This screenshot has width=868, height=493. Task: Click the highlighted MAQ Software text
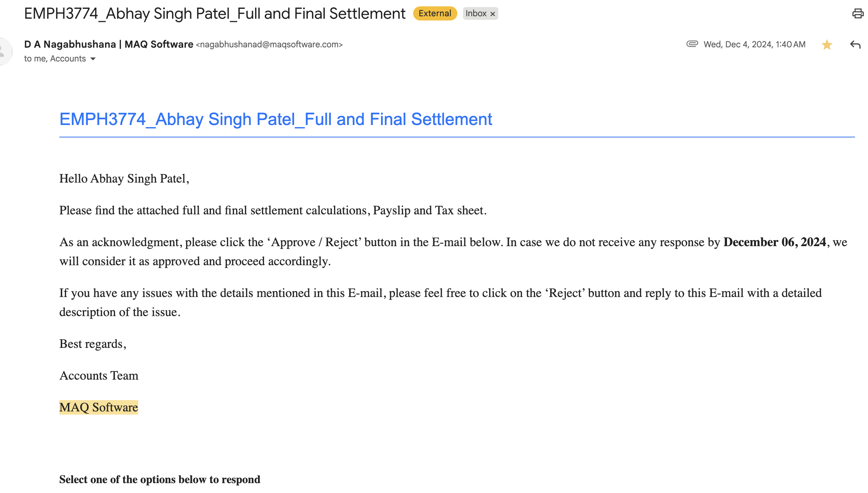tap(99, 407)
